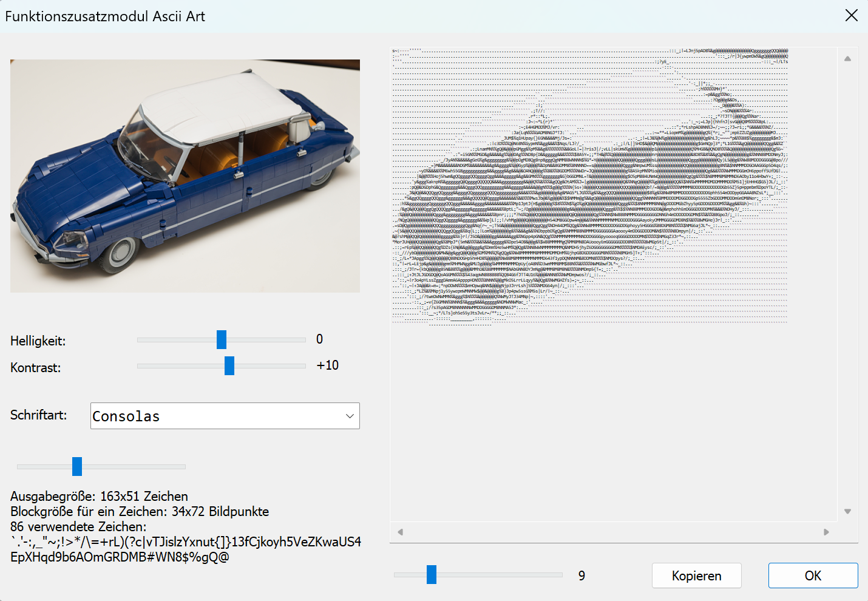
Task: Click the Consolas font name field
Action: [x=212, y=416]
